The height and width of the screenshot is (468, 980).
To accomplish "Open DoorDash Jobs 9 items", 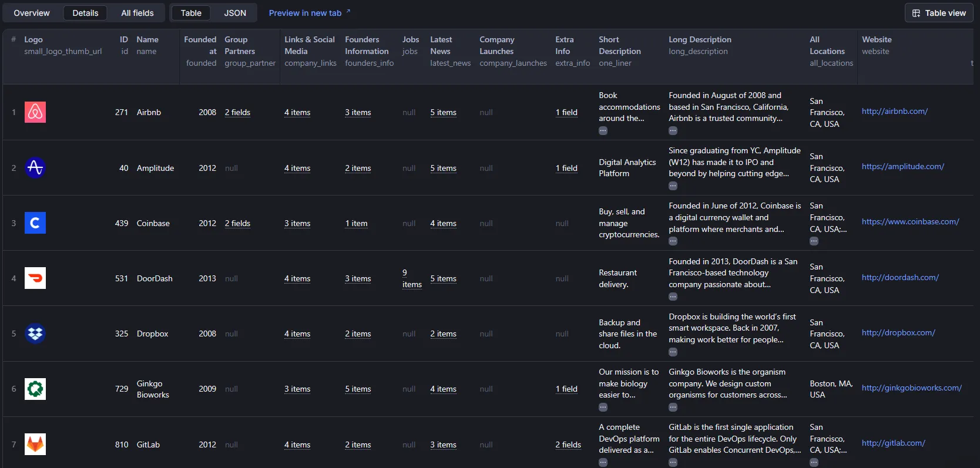I will tap(412, 278).
